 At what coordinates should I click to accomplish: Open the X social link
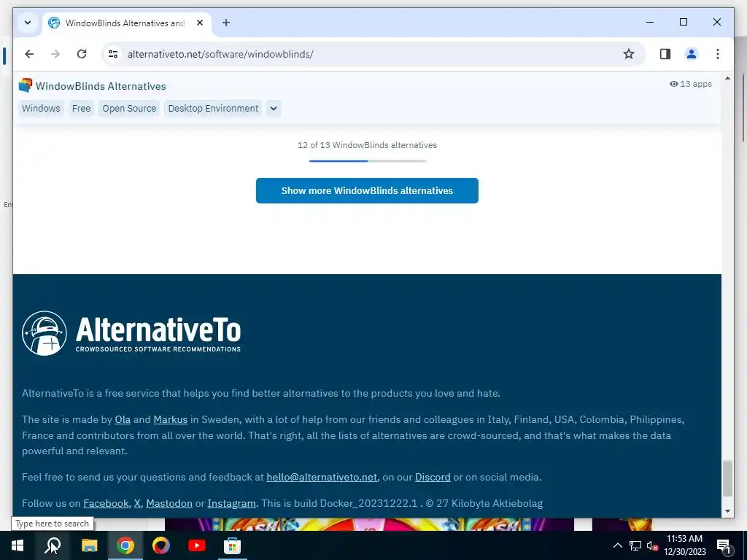pos(137,503)
